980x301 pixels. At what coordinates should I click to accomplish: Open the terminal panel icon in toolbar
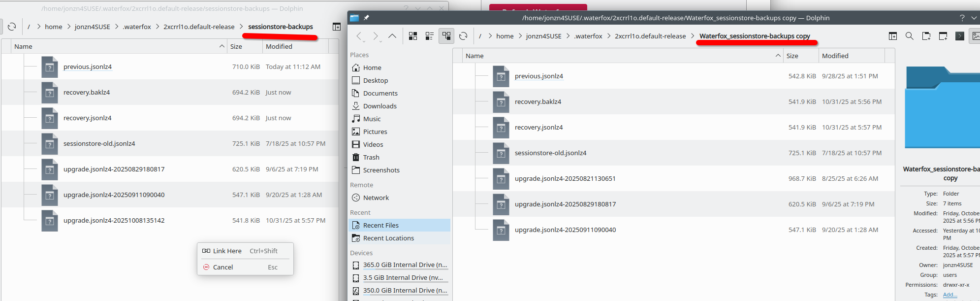[960, 36]
